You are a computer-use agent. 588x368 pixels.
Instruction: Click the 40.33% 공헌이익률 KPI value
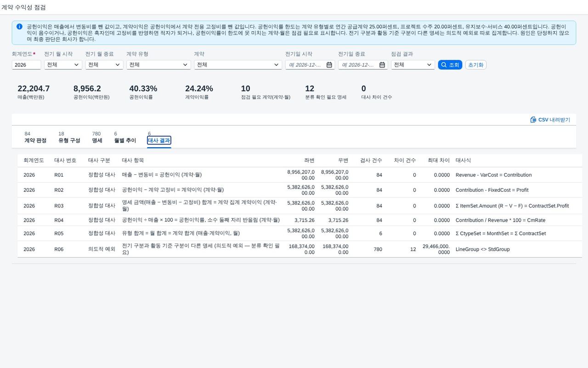coord(143,88)
